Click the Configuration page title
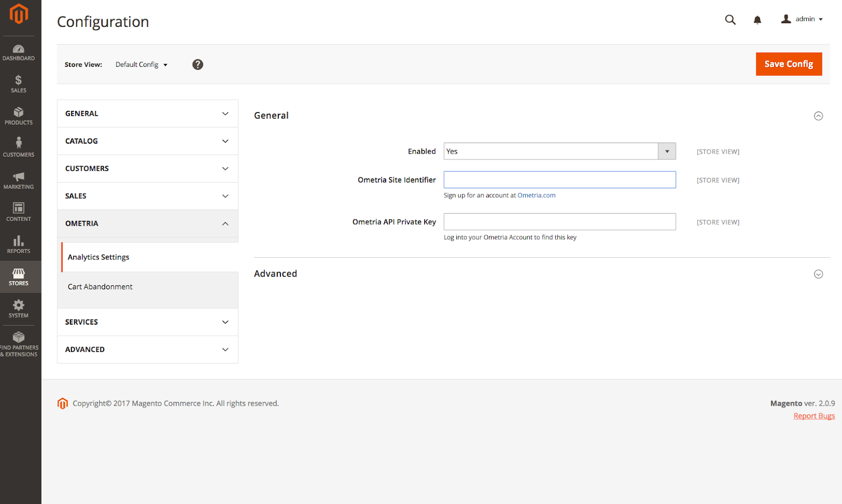The width and height of the screenshot is (842, 504). (x=103, y=22)
